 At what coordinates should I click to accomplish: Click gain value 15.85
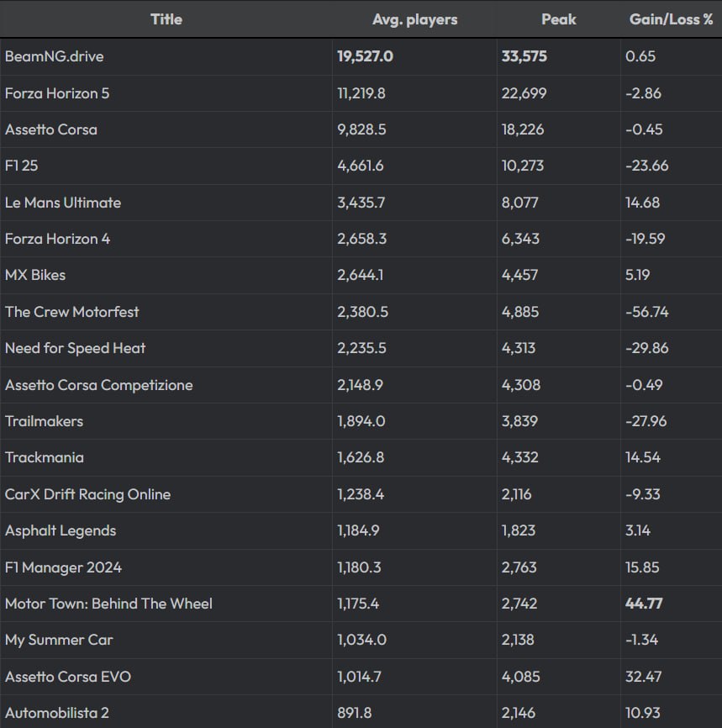click(642, 567)
